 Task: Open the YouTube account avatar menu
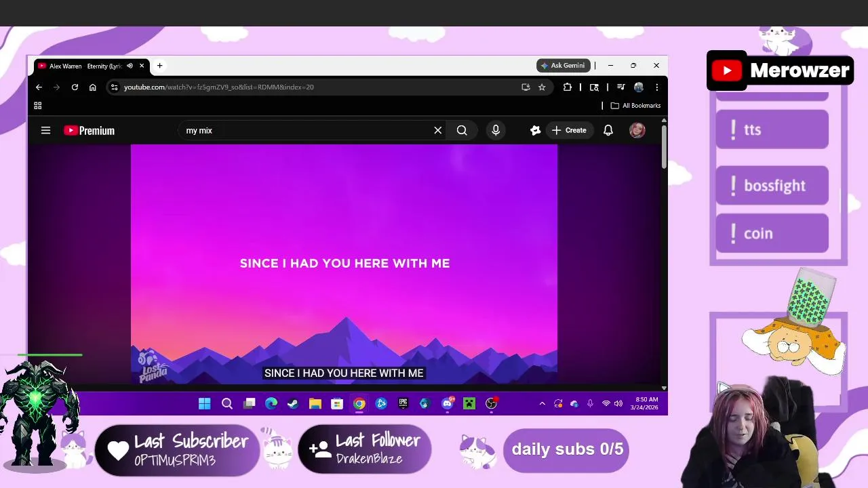click(637, 130)
